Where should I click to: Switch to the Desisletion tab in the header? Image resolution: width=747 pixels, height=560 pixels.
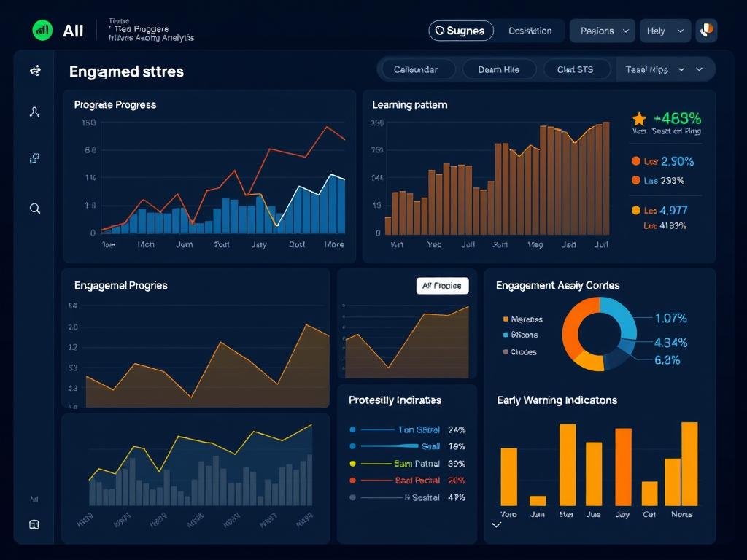(530, 30)
